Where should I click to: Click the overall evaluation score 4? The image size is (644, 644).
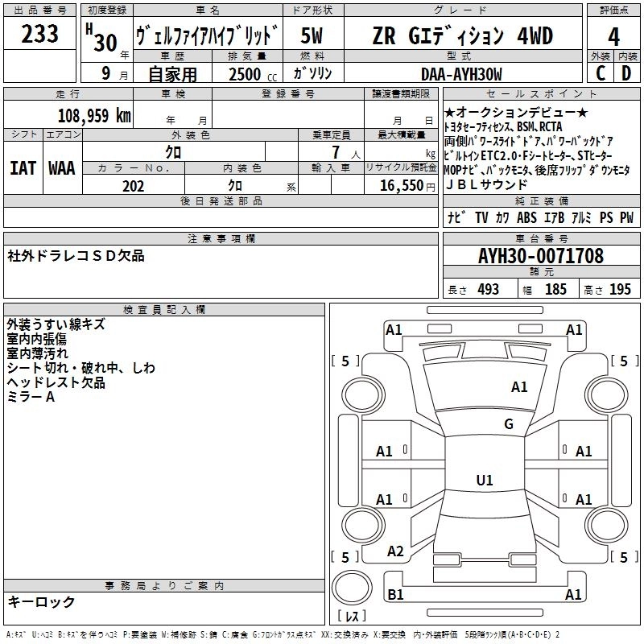pos(613,37)
